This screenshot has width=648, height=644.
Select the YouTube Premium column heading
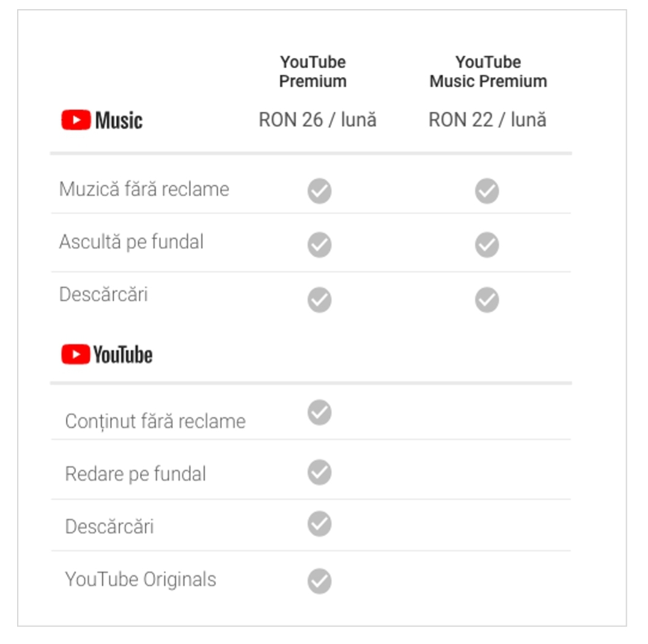click(313, 72)
